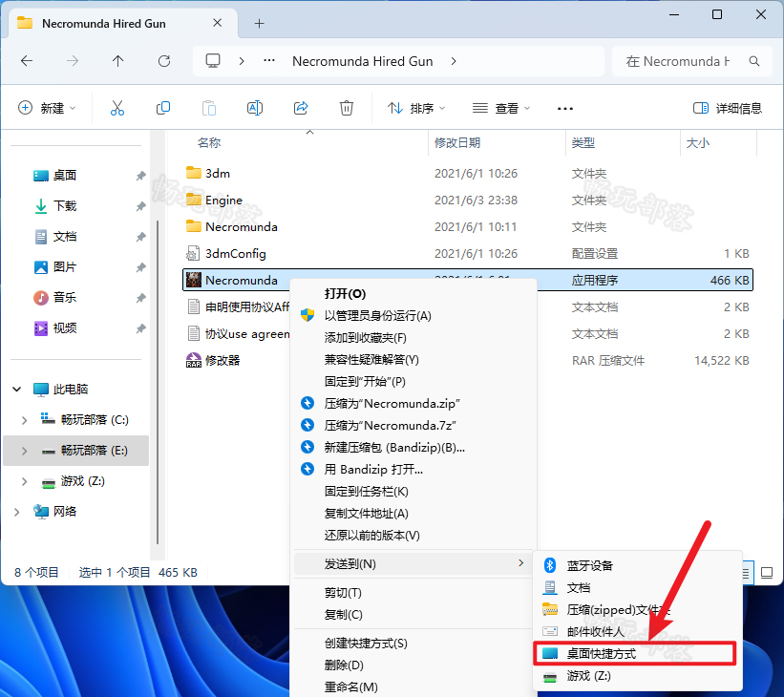Open 图片 in the navigation pane

coord(65,267)
